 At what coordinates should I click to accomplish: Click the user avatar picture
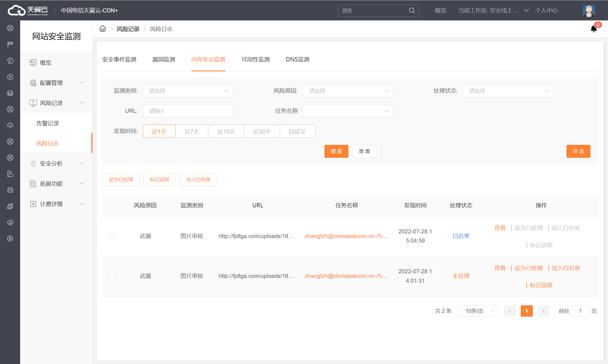click(x=589, y=10)
